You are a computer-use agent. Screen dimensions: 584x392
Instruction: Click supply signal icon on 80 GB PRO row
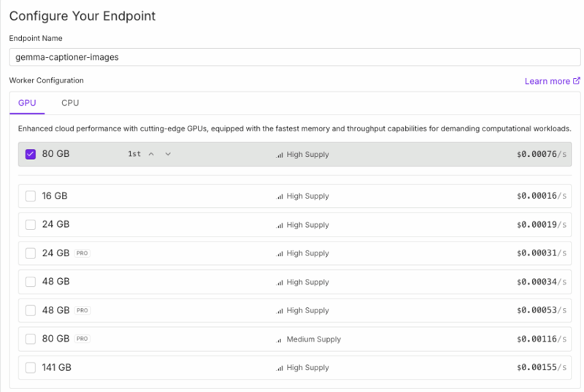point(280,339)
